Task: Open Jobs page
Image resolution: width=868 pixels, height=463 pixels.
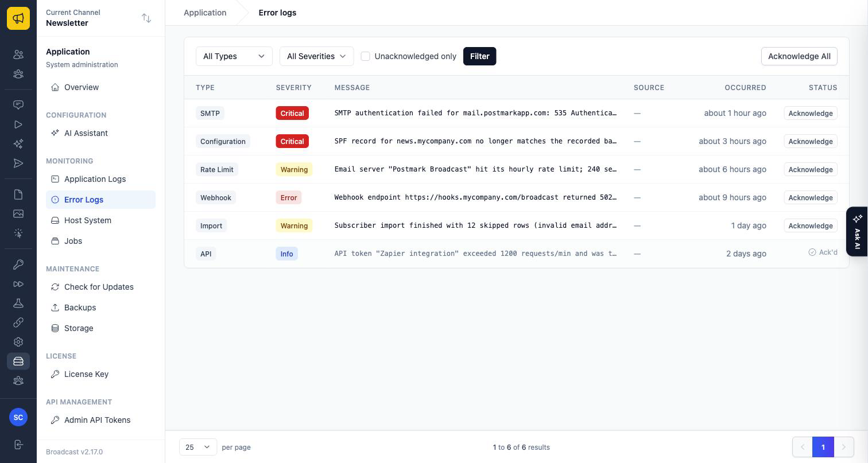Action: pyautogui.click(x=100, y=241)
